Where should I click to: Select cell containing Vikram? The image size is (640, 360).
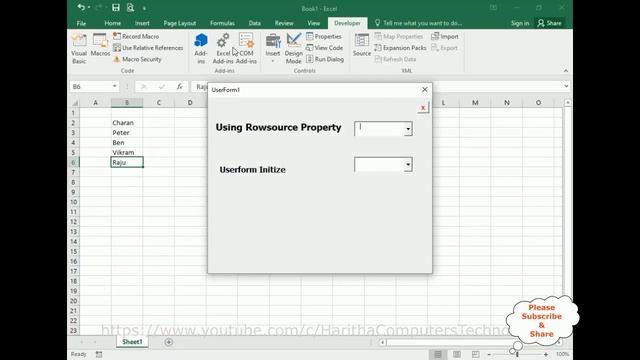[x=127, y=152]
